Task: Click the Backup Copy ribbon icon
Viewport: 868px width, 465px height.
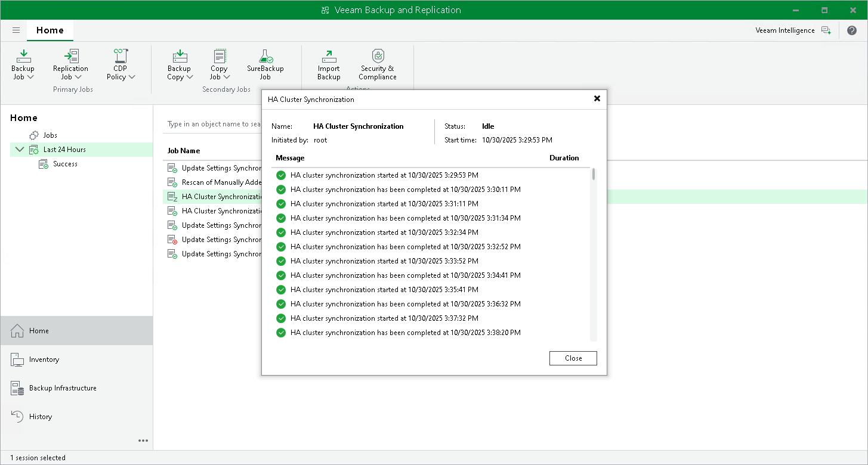Action: click(x=180, y=56)
